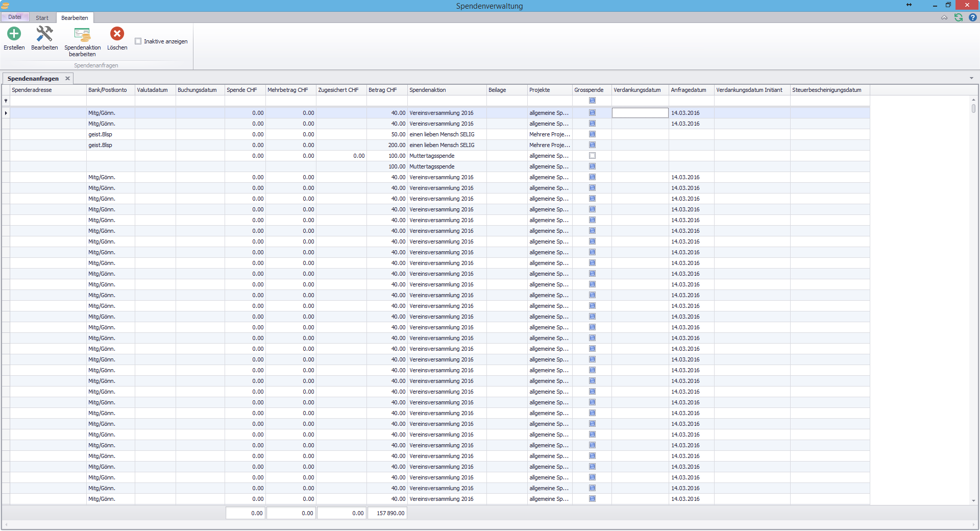
Task: Click the green refresh arrows icon
Action: 959,17
